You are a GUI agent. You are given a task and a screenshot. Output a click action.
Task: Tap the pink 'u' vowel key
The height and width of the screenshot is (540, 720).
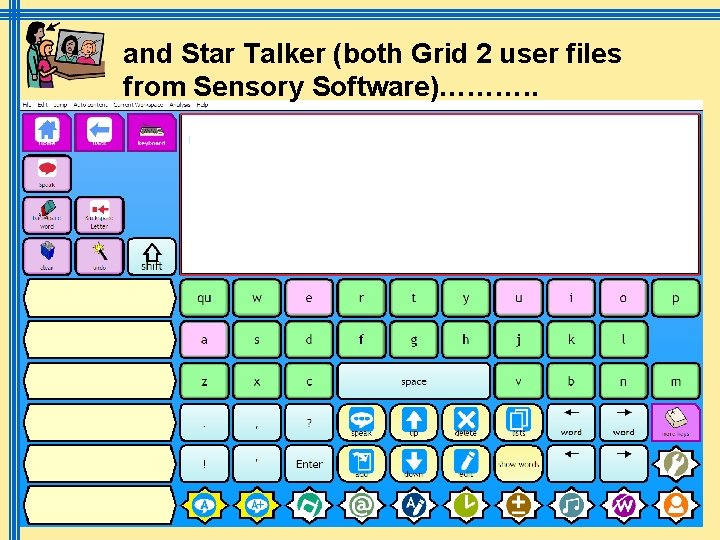[x=518, y=298]
